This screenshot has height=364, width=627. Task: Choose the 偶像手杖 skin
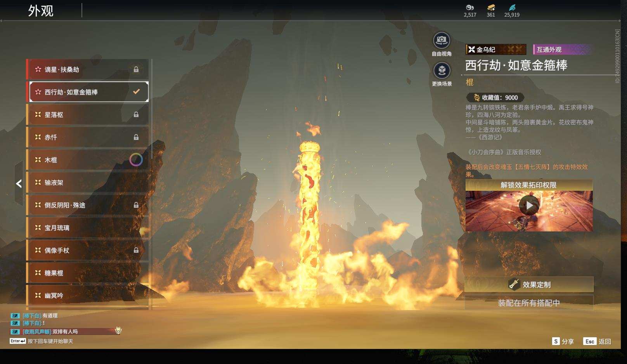(87, 250)
